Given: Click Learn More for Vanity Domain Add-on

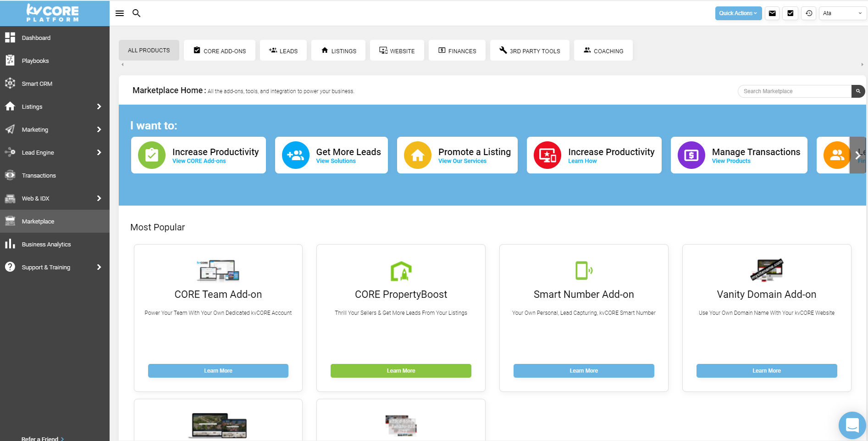Looking at the screenshot, I should tap(767, 371).
